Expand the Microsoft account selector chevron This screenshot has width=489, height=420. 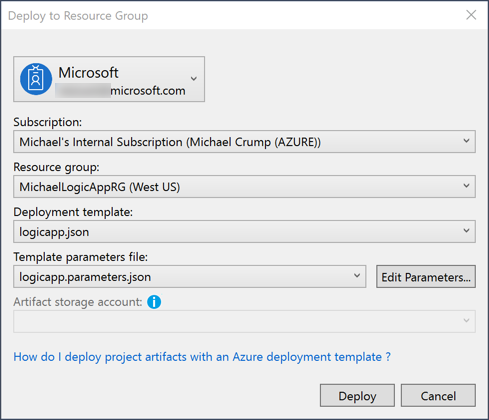click(x=194, y=79)
